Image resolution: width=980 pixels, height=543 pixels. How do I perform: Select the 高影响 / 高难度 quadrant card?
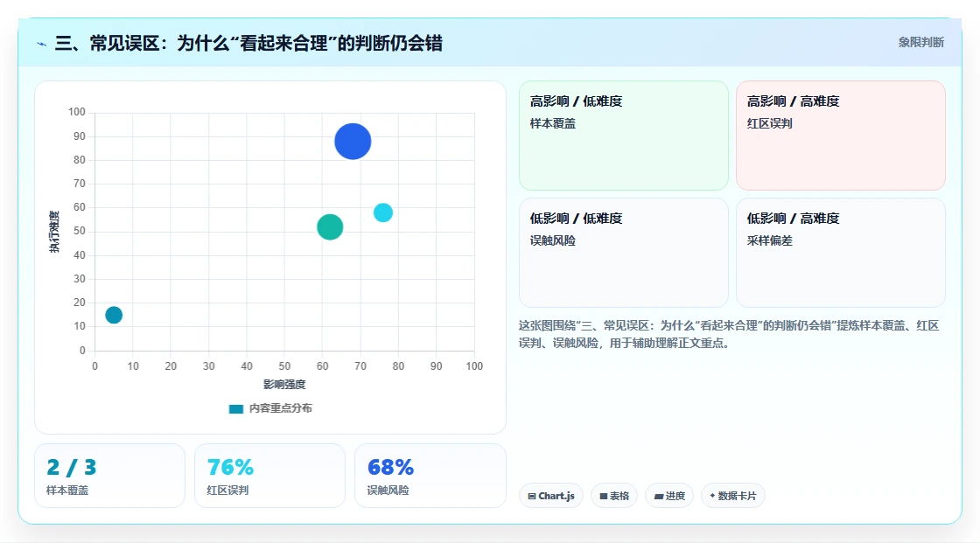(x=840, y=135)
